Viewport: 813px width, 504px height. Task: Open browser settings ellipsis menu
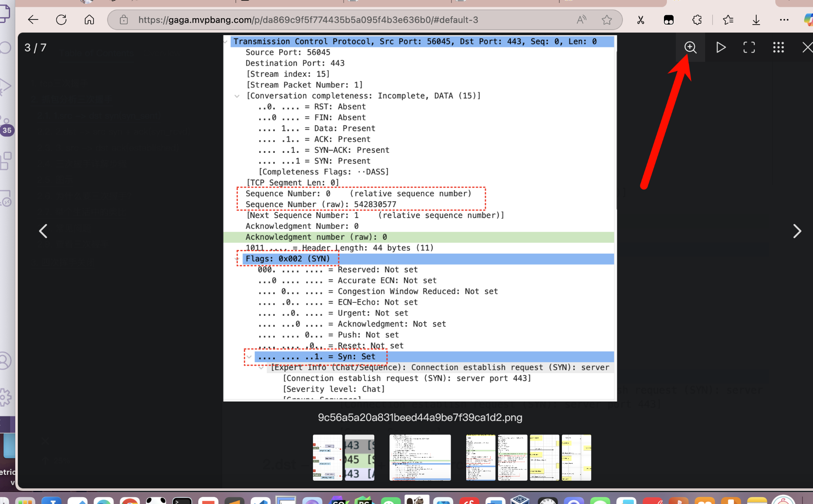(x=784, y=20)
